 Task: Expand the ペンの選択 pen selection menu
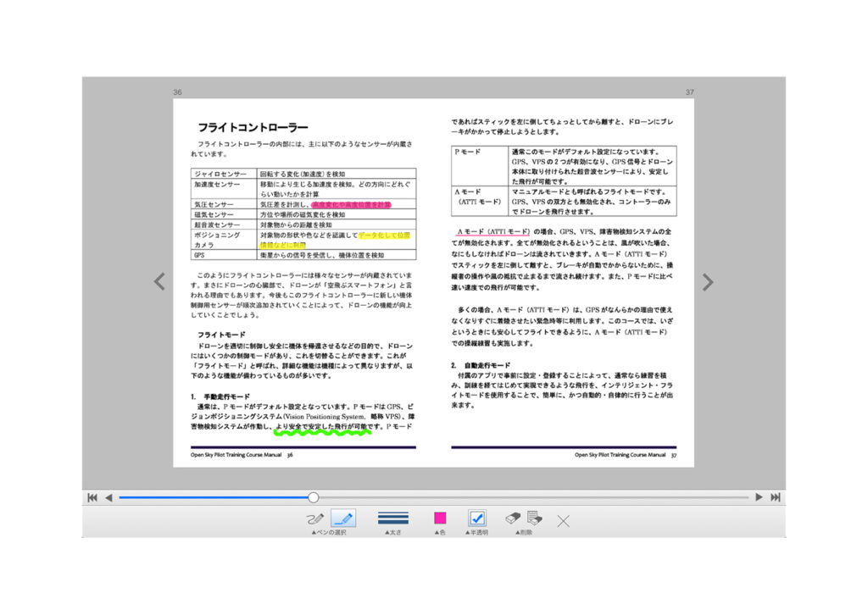point(329,533)
